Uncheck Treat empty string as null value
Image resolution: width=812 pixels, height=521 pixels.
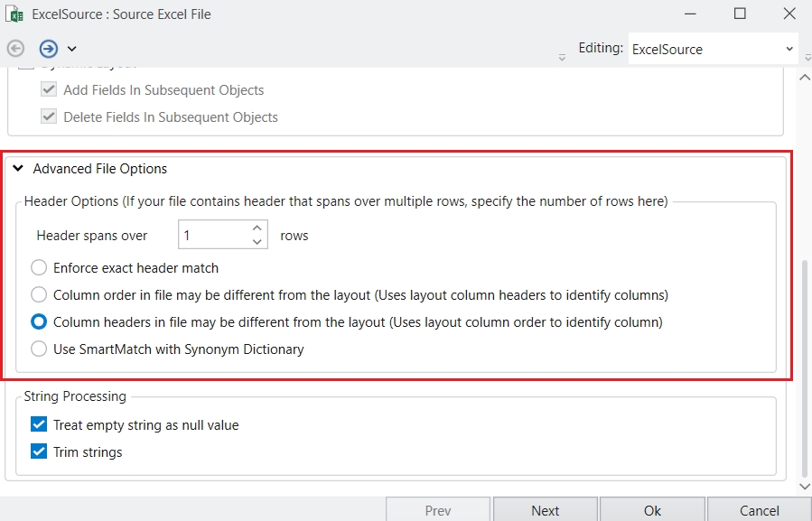pyautogui.click(x=39, y=424)
